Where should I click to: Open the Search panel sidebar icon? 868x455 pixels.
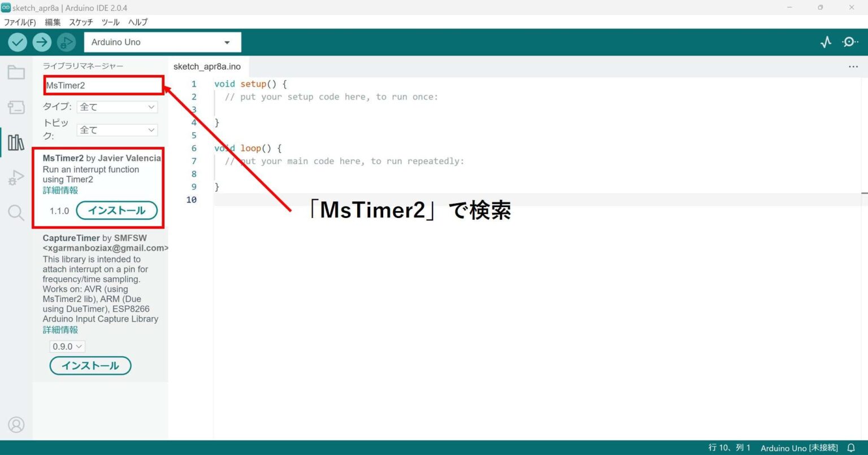click(16, 213)
